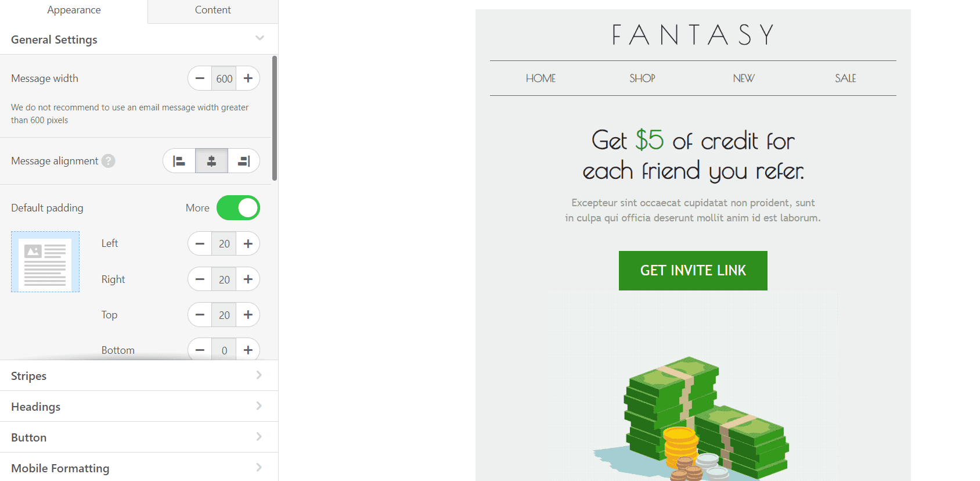Image resolution: width=980 pixels, height=481 pixels.
Task: Click the settings panel scrollbar
Action: [x=275, y=119]
